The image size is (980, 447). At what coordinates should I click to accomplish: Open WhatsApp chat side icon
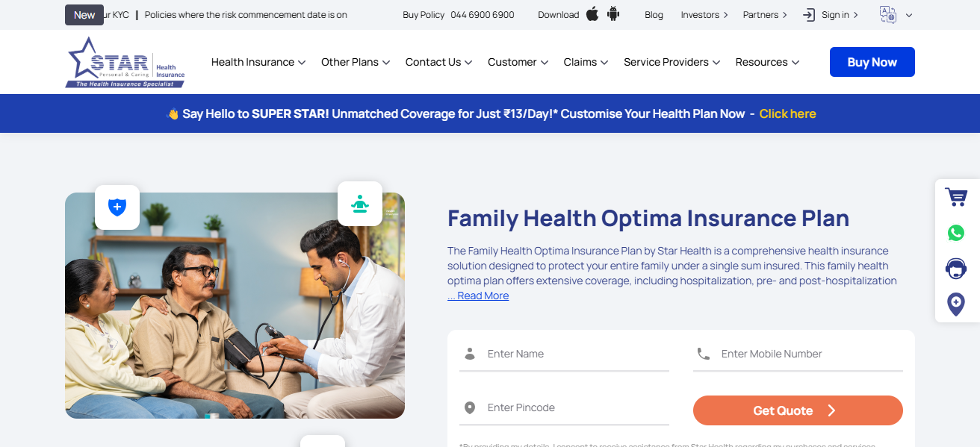pos(956,233)
